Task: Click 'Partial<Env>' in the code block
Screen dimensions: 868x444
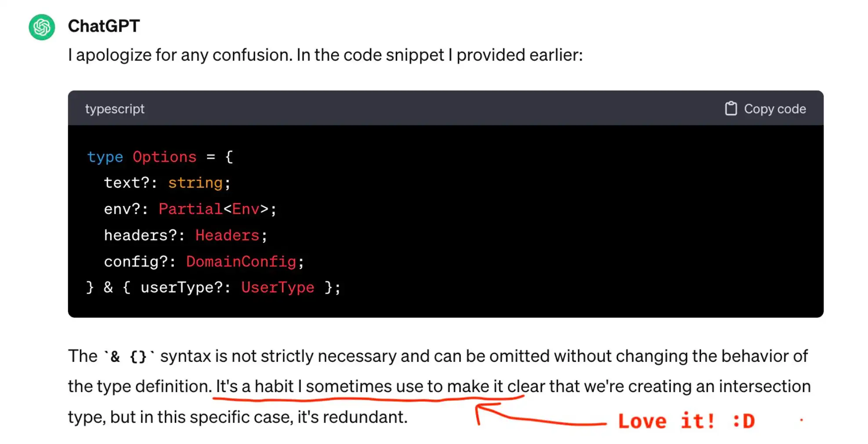Action: (x=213, y=209)
